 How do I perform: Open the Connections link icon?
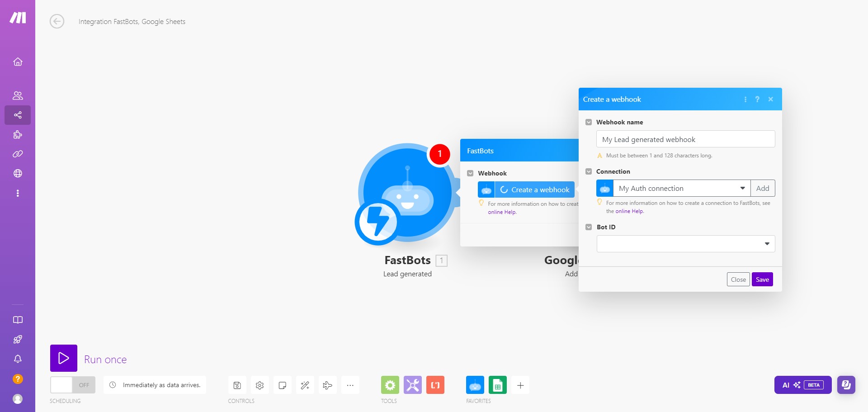point(18,154)
